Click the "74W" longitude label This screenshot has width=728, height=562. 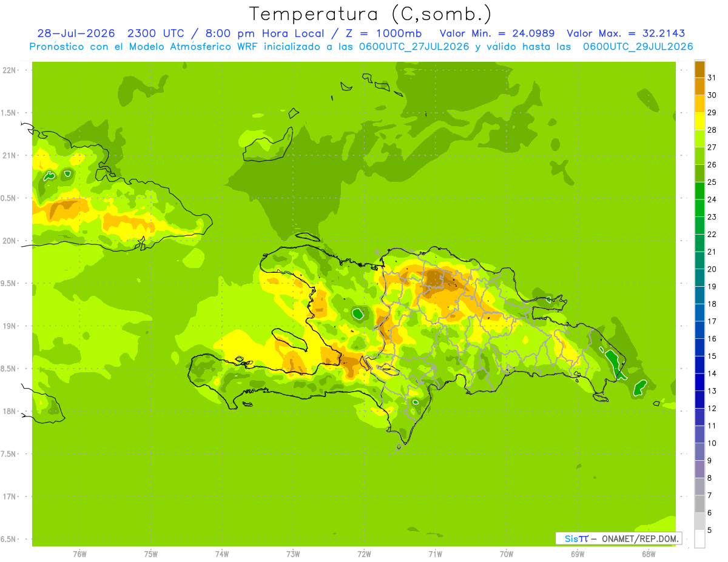(x=222, y=554)
